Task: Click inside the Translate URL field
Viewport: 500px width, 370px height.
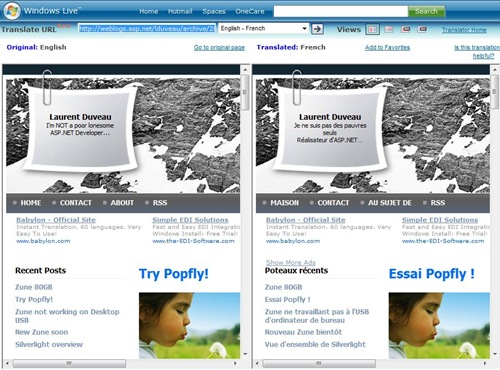Action: 147,29
